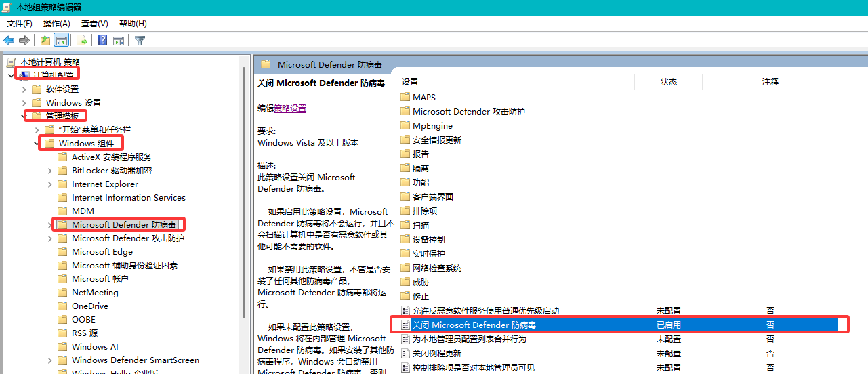Screen dimensions: 868x374
Task: Click the 策略设置 edit link
Action: click(290, 108)
